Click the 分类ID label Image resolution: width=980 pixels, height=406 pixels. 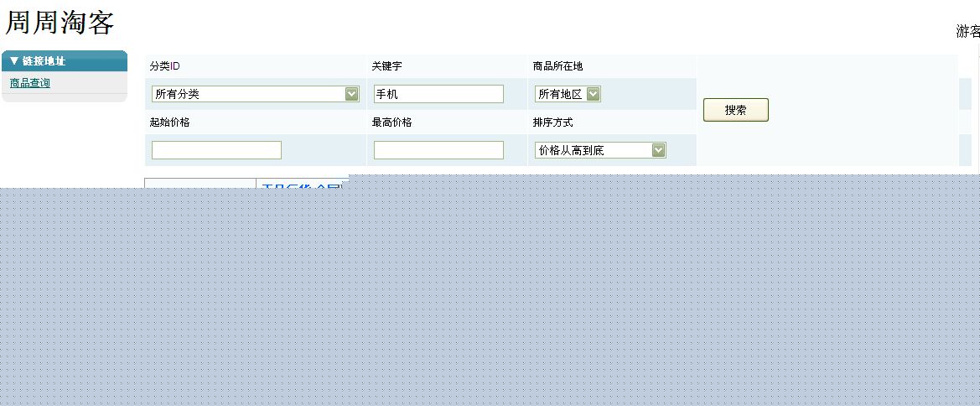pos(165,66)
